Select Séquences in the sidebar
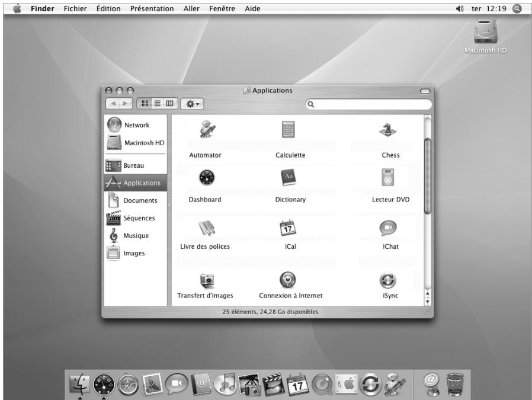 coord(136,218)
